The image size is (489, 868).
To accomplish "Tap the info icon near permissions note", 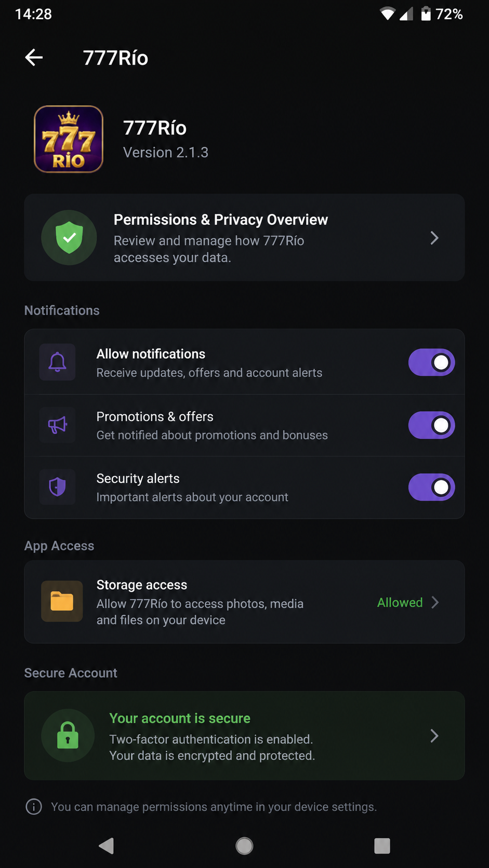I will (x=34, y=807).
